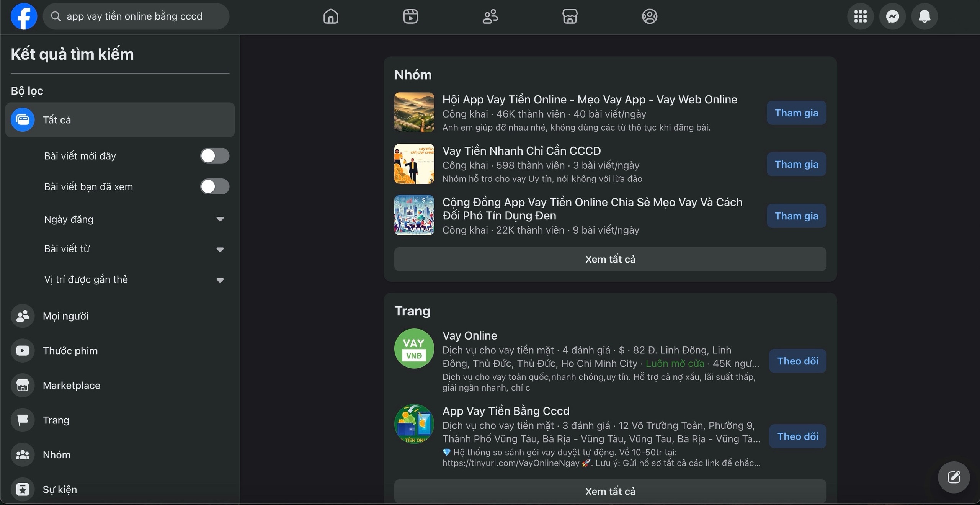Screen dimensions: 980x505
Task: Click the Tất cả filter icon
Action: click(x=23, y=120)
